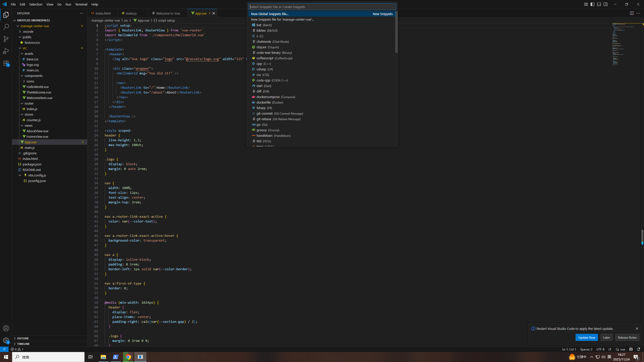The width and height of the screenshot is (644, 362).
Task: Open the Source Control view
Action: click(x=6, y=39)
